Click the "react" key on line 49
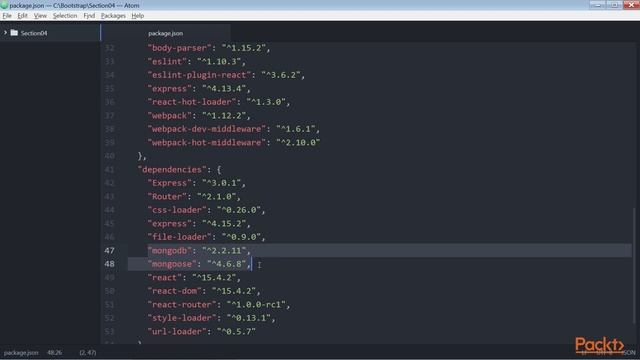640x360 pixels. 165,277
